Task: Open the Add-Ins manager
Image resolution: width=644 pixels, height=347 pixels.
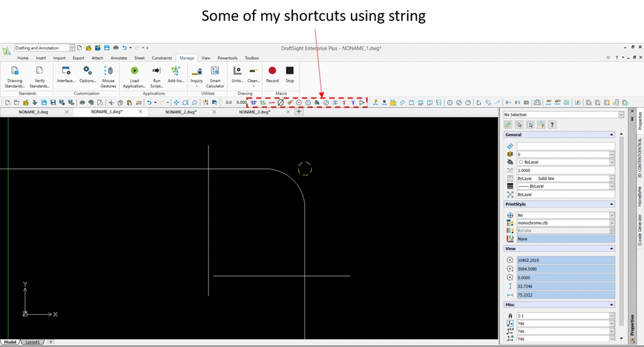Action: click(176, 74)
